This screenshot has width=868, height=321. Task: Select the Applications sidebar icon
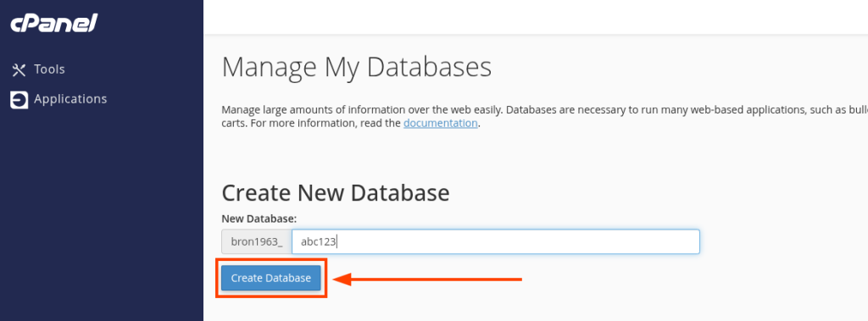tap(19, 100)
